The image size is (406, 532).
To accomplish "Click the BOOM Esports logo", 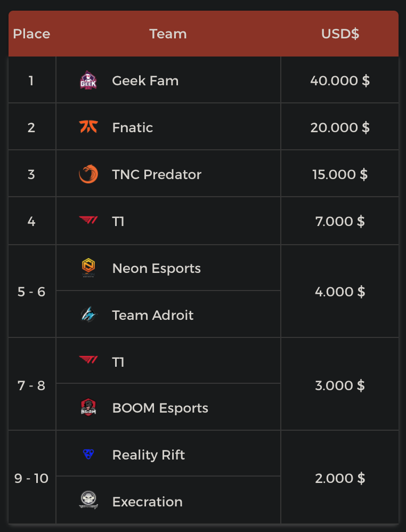I will pos(88,408).
